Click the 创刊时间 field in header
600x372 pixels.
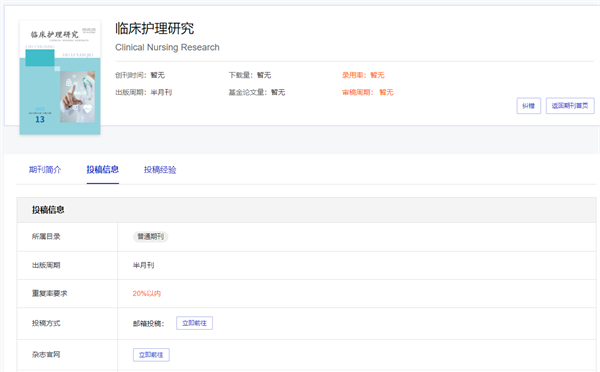click(x=140, y=75)
